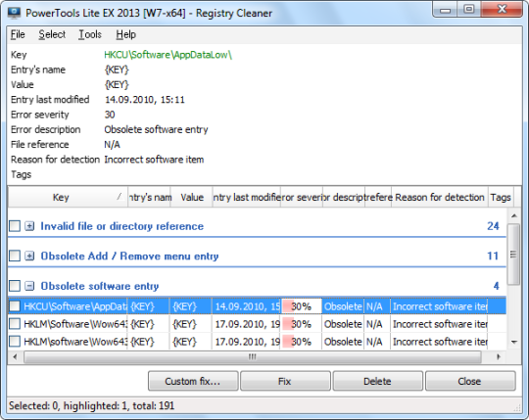This screenshot has height=420, width=529.
Task: Select the Invalid file or directory reference heading
Action: coord(122,226)
